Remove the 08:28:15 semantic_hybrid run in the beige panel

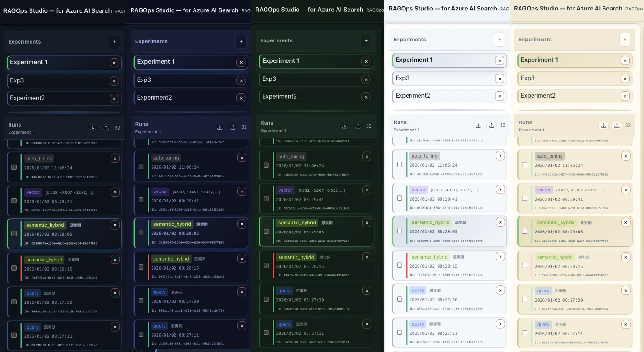click(x=625, y=257)
